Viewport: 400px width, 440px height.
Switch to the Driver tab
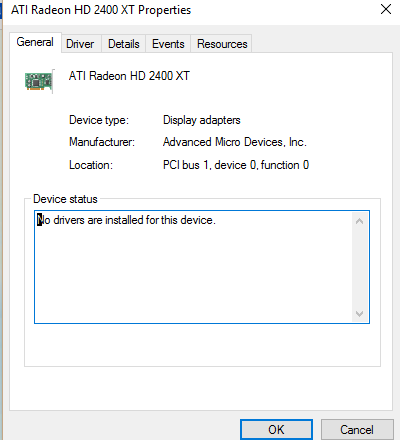(80, 44)
